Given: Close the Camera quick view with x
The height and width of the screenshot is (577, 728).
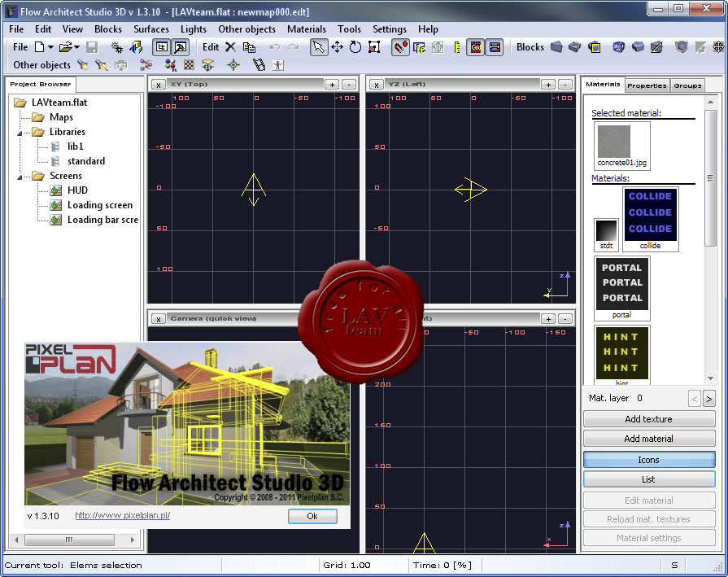Looking at the screenshot, I should [x=159, y=319].
